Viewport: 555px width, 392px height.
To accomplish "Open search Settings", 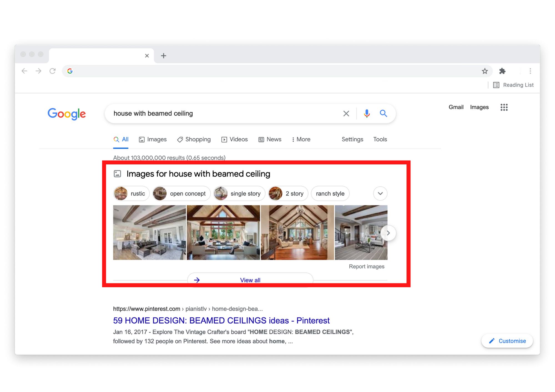I will (352, 139).
